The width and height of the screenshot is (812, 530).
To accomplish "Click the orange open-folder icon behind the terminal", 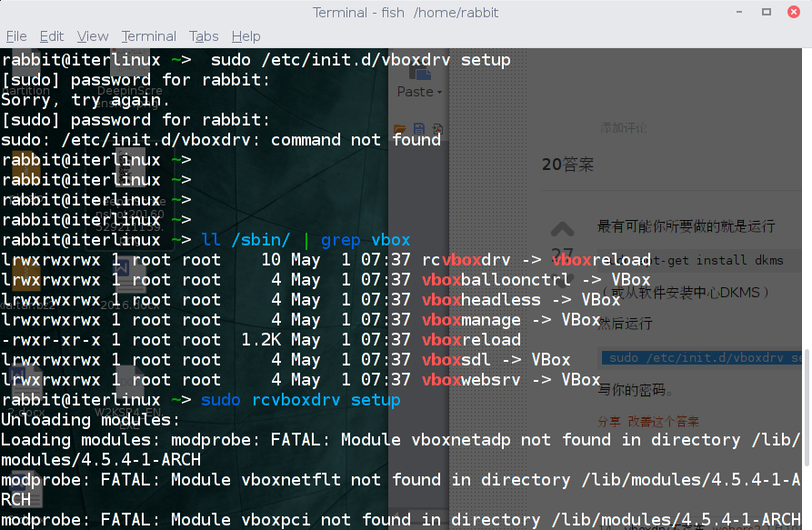I will point(399,128).
